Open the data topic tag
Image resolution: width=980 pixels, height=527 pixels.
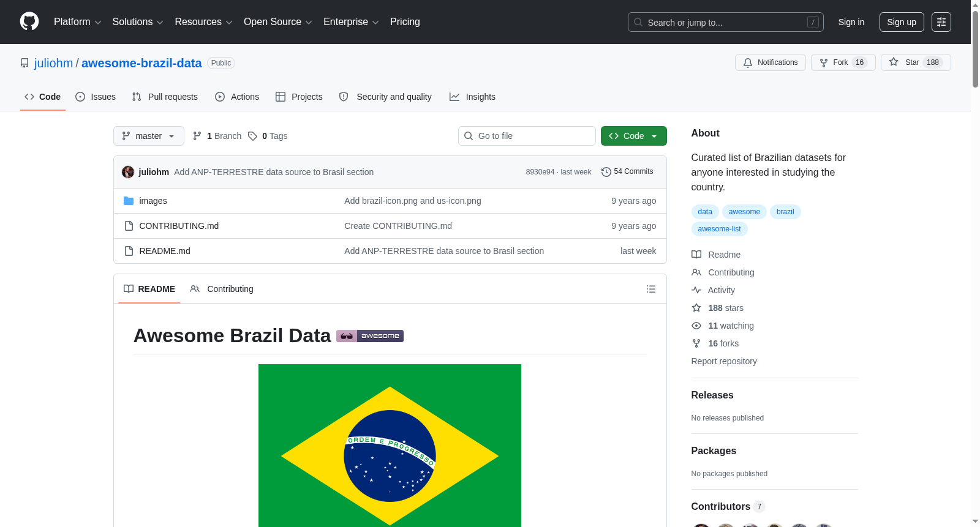(x=705, y=212)
